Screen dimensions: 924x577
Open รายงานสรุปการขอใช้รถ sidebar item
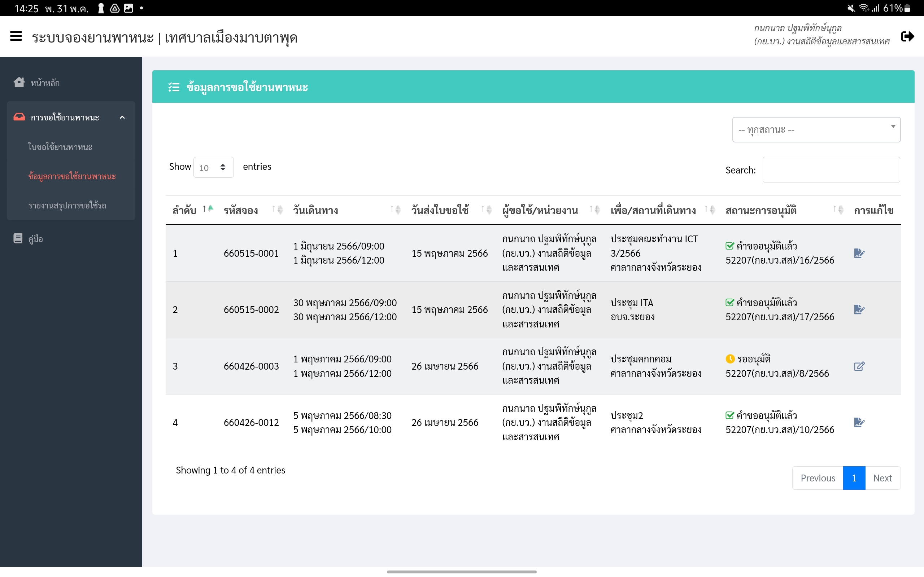tap(67, 205)
